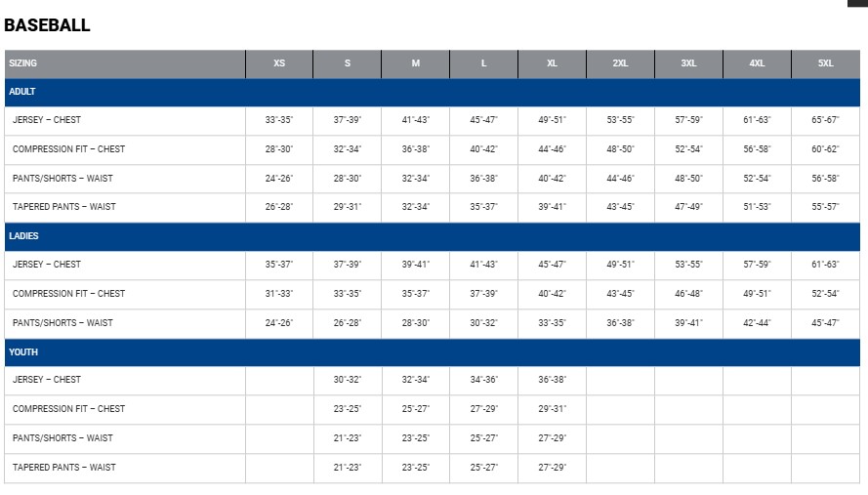
Task: Click Adult jersey chest 5XL value 65"-67"
Action: [825, 120]
